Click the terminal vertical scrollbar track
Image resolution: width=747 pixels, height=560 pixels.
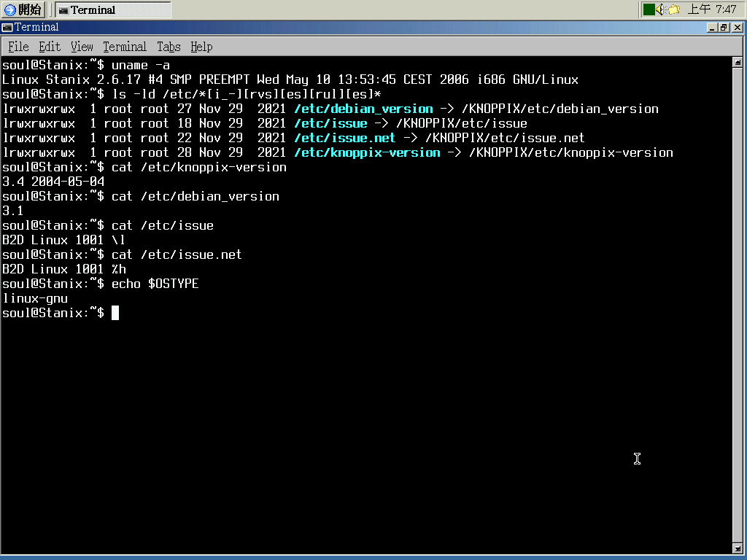pos(737,306)
